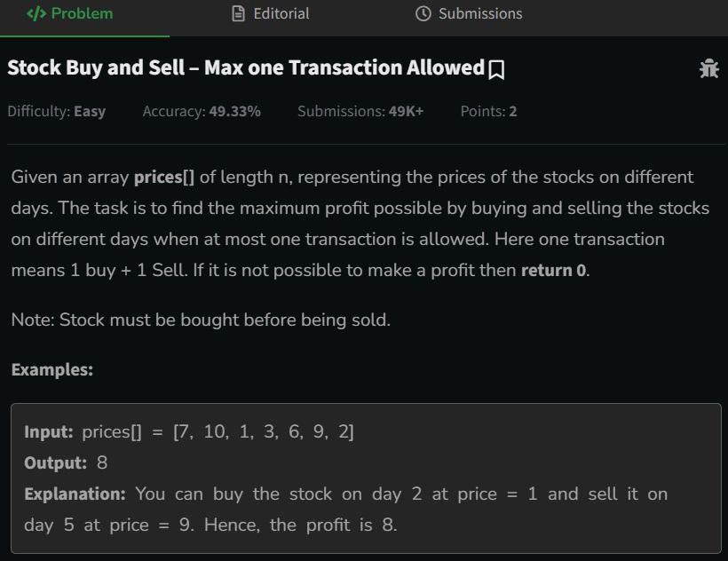Select the Problem tab label
Viewport: 728px width, 561px height.
coord(82,13)
